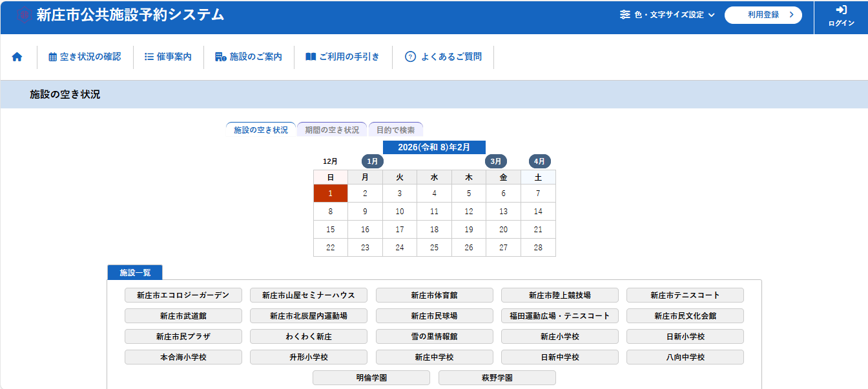The height and width of the screenshot is (389, 868).
Task: Click the book icon beside ご利用の手引き
Action: pos(311,57)
